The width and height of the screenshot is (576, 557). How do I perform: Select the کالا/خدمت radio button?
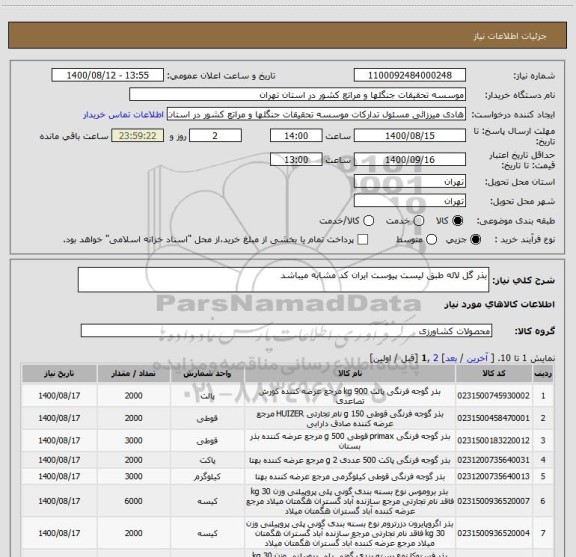368,221
